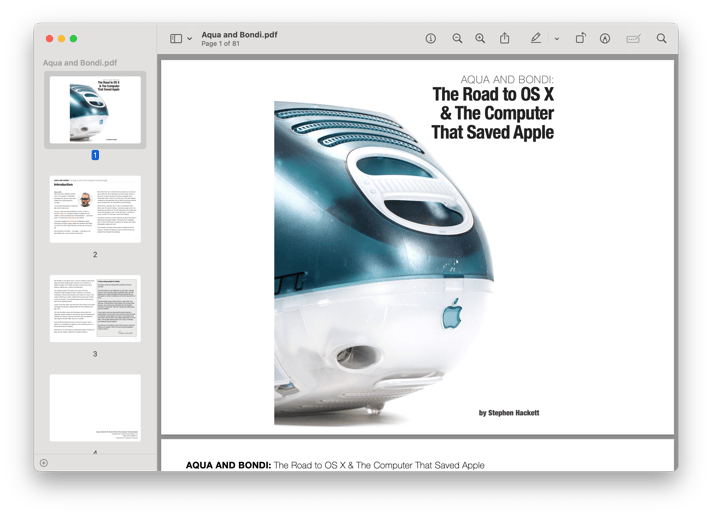Click the 'The Road to OS X' cover title

(493, 94)
